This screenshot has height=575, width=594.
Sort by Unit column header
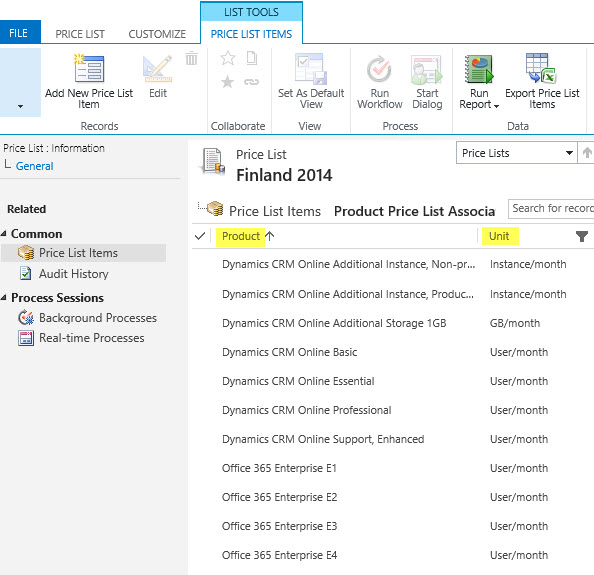pos(499,236)
